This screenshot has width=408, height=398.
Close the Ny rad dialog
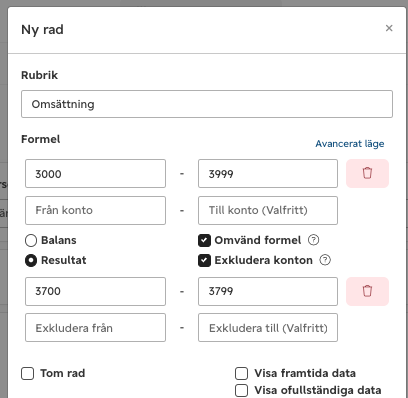tap(389, 28)
